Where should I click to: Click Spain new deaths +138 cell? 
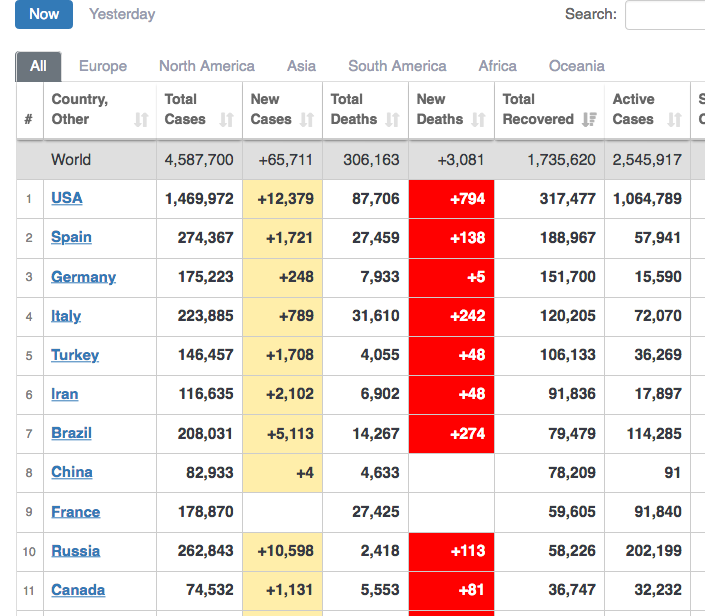coord(451,238)
